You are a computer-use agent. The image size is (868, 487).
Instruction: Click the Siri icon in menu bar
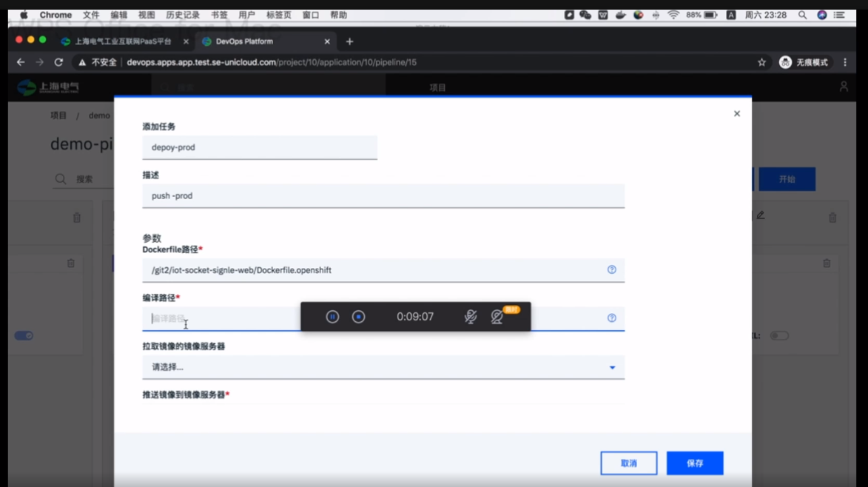coord(822,15)
